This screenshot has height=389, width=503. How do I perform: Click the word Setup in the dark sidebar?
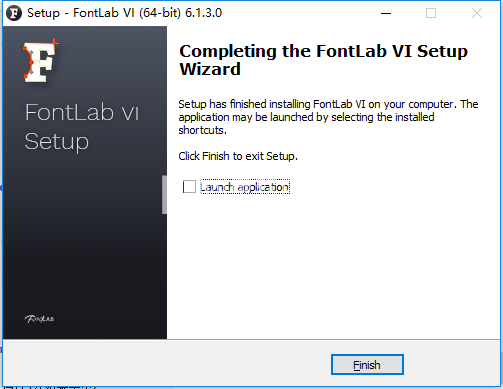point(57,142)
